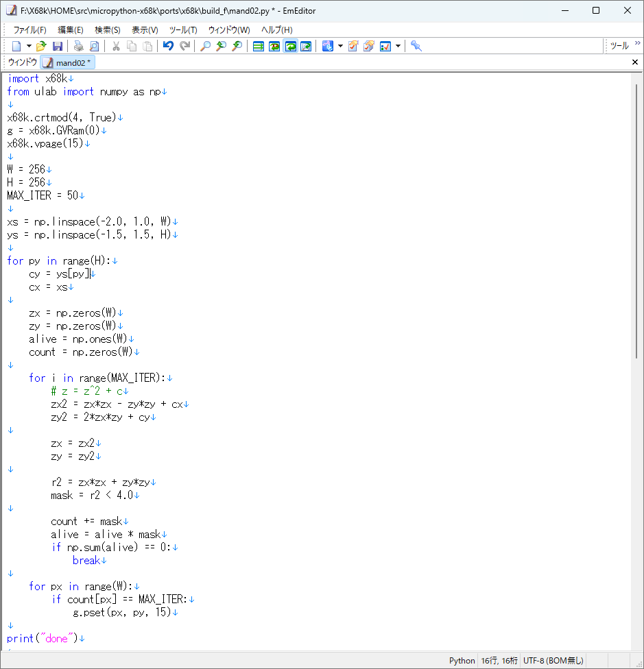Click the comment '# z = z^2 + c'

pos(86,391)
